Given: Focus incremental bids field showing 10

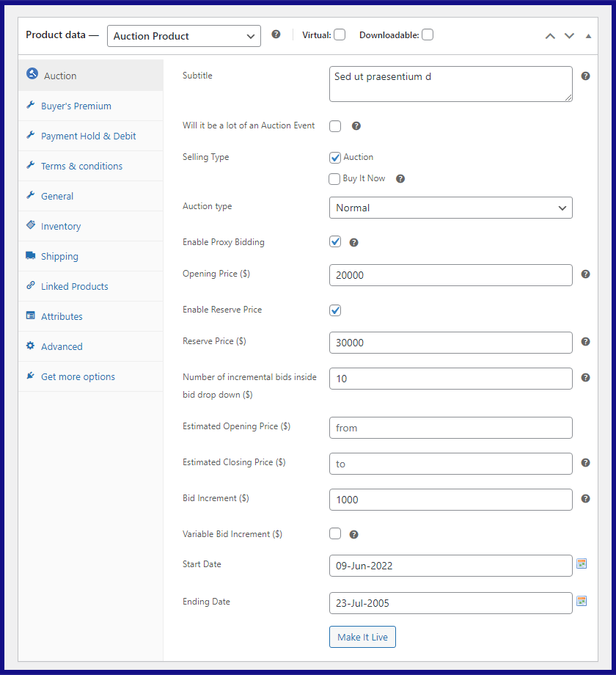Looking at the screenshot, I should tap(451, 379).
